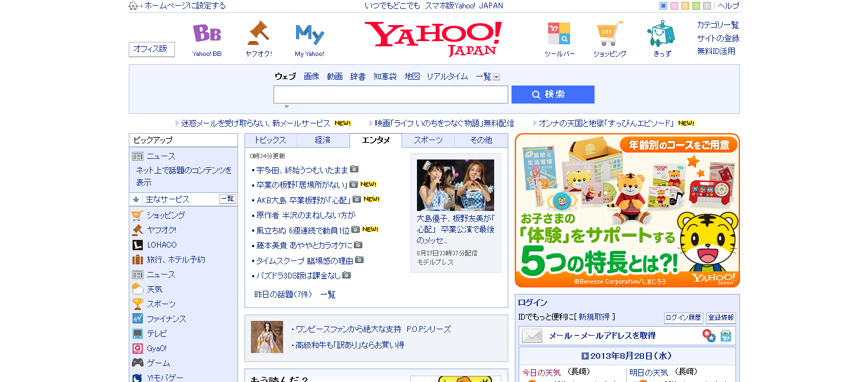Click the camera icon next to 宇多田 headline
The height and width of the screenshot is (382, 868).
354,169
